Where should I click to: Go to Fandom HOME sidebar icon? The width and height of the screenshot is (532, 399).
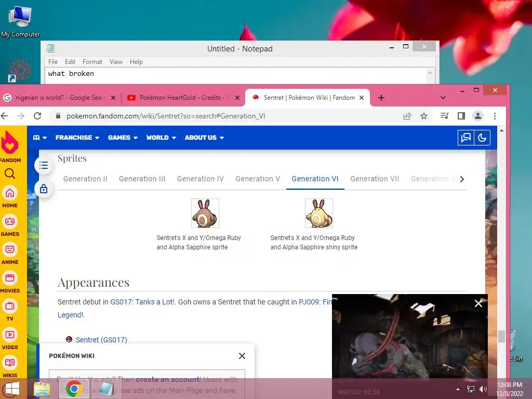(x=10, y=193)
